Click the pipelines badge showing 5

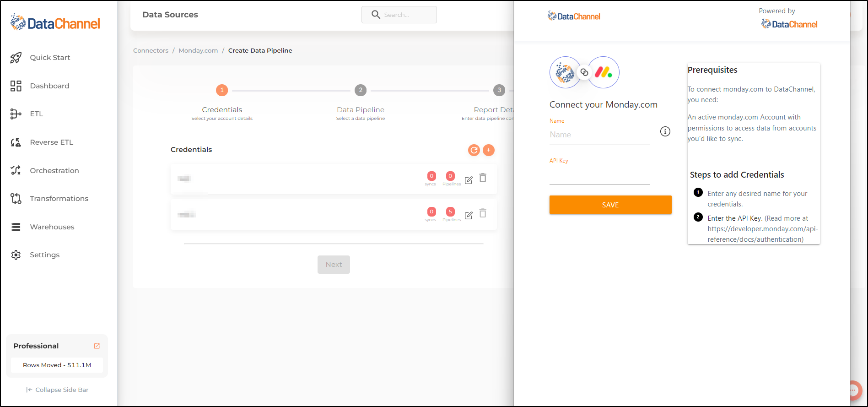tap(451, 212)
